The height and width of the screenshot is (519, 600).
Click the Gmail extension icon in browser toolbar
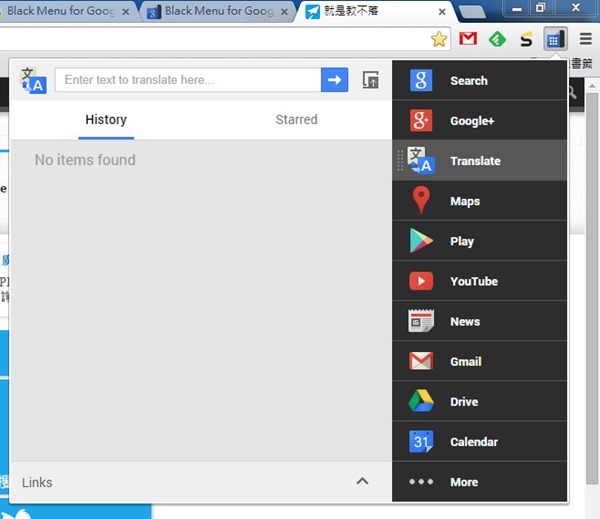468,39
